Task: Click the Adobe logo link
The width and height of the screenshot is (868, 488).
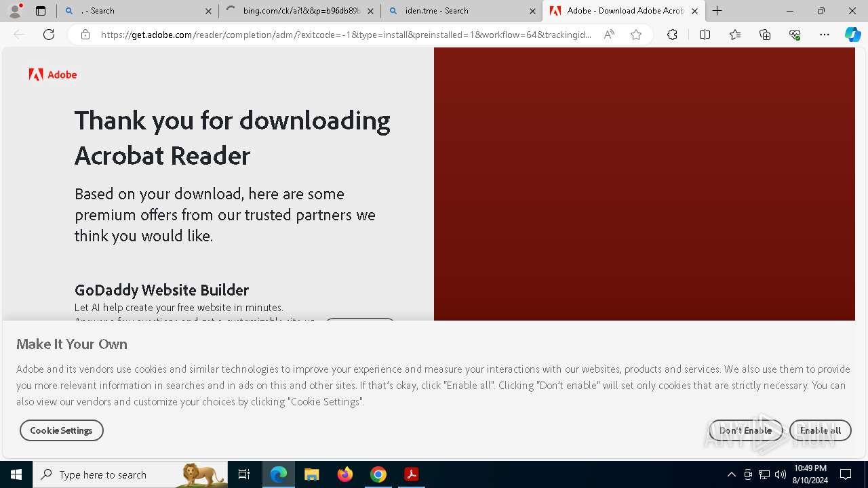Action: pyautogui.click(x=53, y=75)
